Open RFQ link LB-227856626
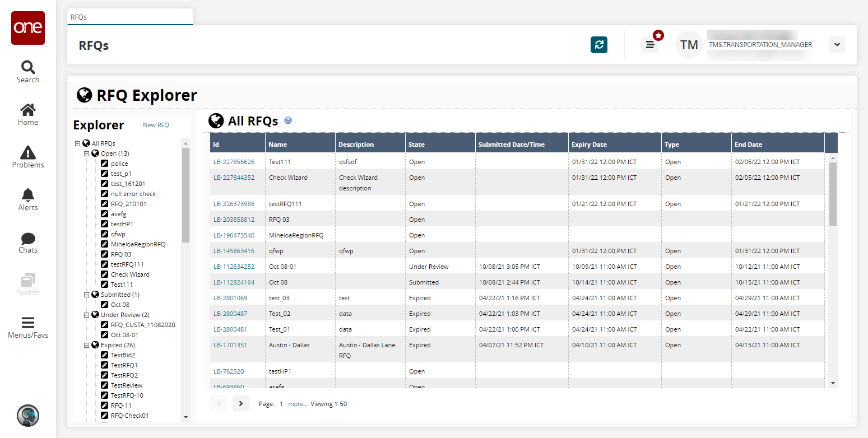Viewport: 868px width, 438px height. [x=234, y=162]
